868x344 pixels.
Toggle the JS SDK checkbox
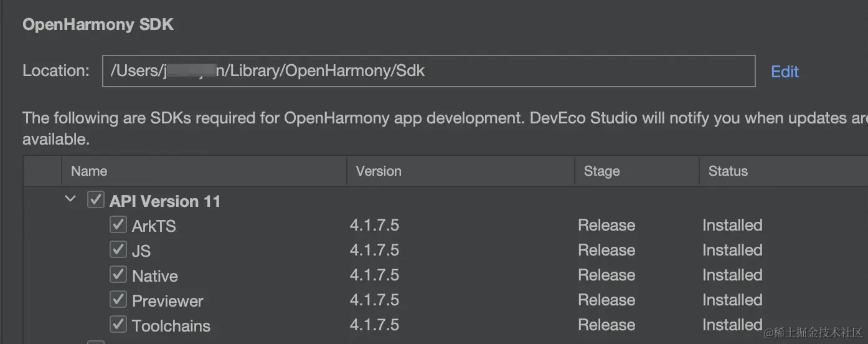point(118,249)
